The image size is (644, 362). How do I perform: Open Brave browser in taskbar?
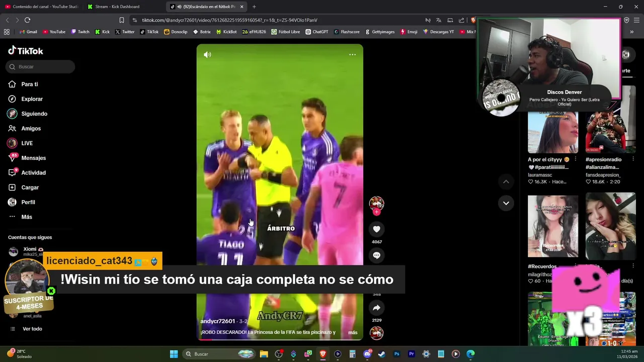pyautogui.click(x=323, y=354)
